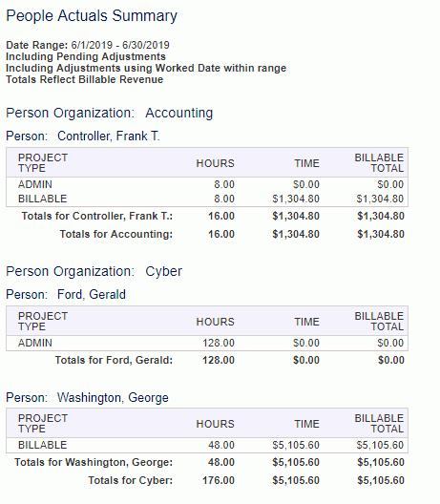Click BILLABLE TOTAL header in Ford table

pyautogui.click(x=379, y=322)
